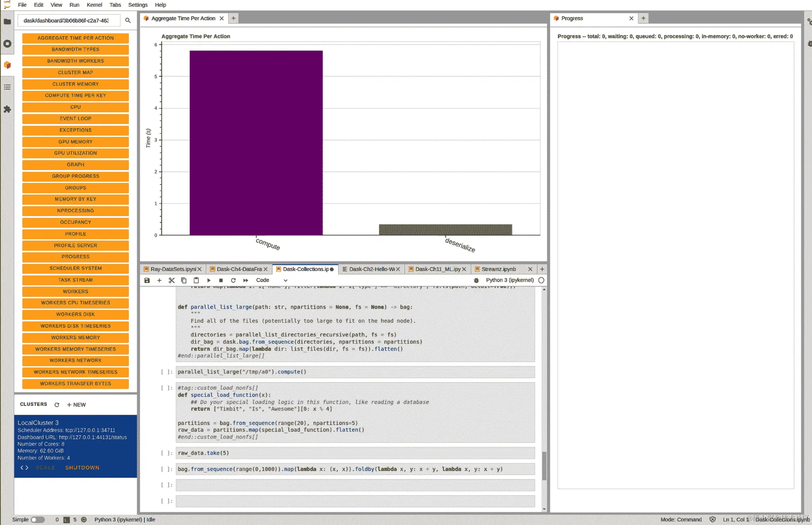The height and width of the screenshot is (525, 812).
Task: Click the Python 3 (ipykernel) kernel name
Action: pos(509,280)
